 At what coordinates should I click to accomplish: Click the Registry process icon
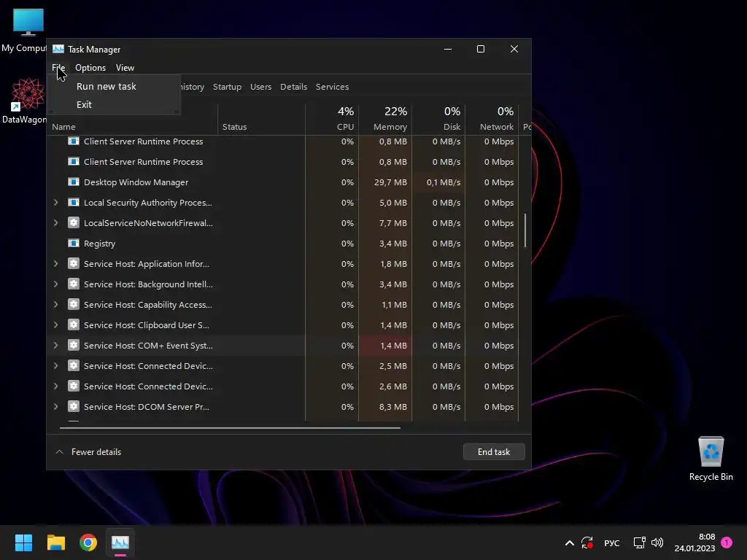coord(74,244)
